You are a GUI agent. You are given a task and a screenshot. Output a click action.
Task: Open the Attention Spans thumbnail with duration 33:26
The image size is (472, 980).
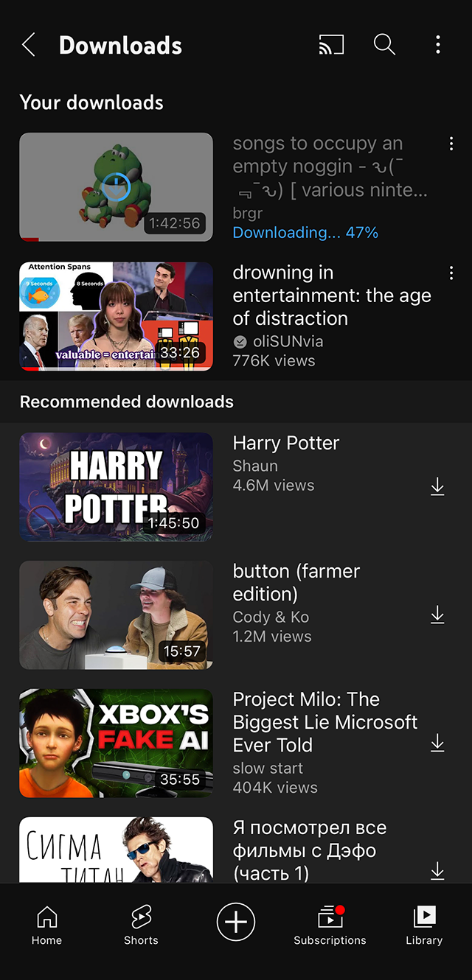pyautogui.click(x=116, y=316)
